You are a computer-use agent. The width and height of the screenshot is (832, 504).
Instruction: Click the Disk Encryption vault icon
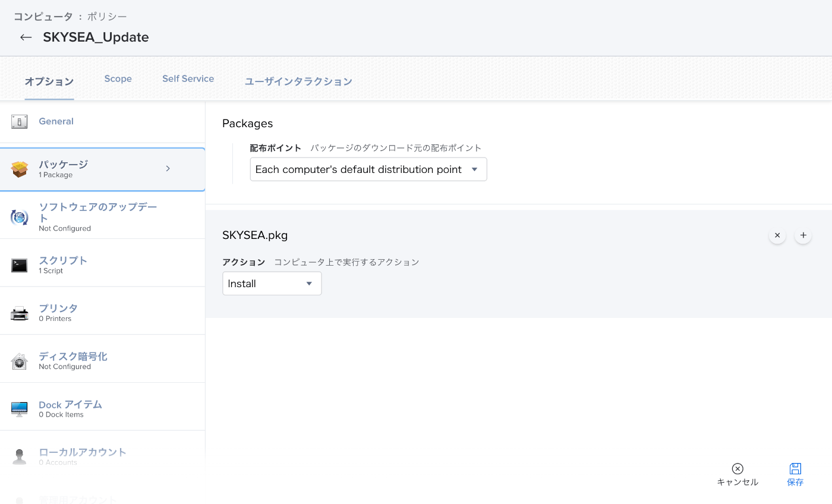[x=20, y=361]
